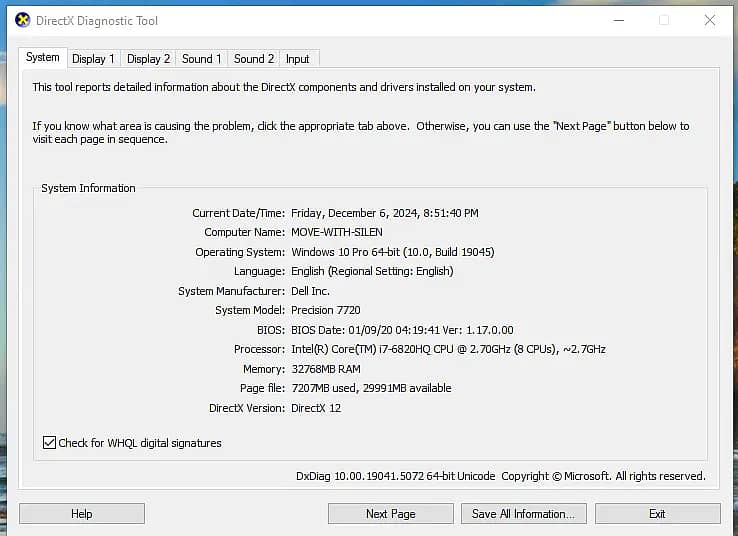Click the System Model value Precision 7720
The image size is (738, 536).
327,311
